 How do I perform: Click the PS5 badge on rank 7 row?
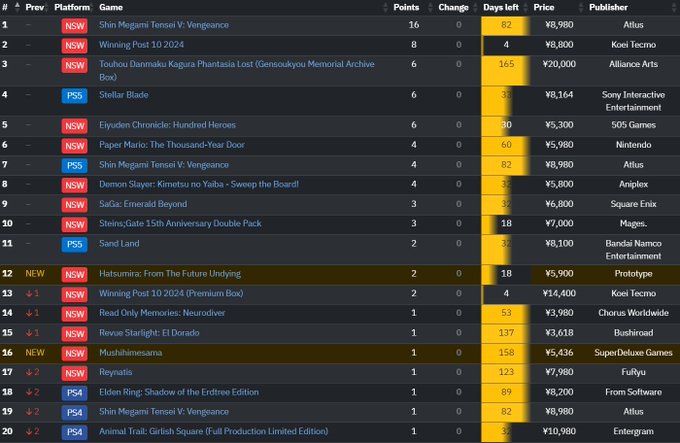[75, 166]
